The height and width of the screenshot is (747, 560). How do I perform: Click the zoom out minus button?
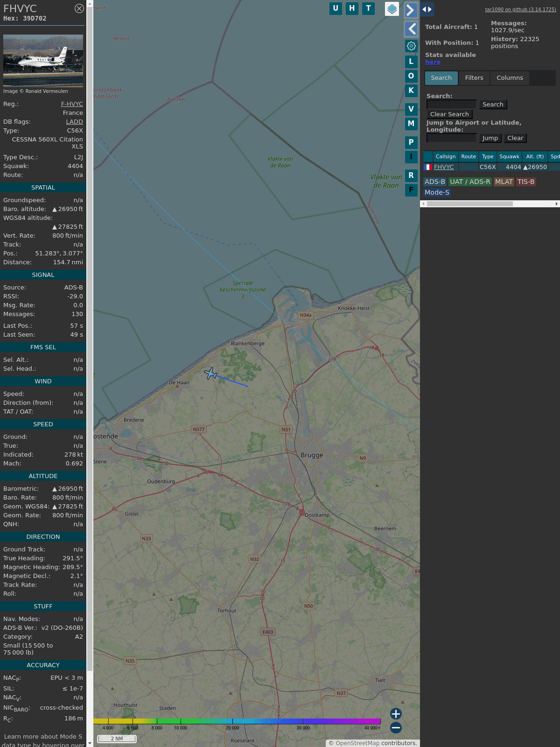point(396,727)
